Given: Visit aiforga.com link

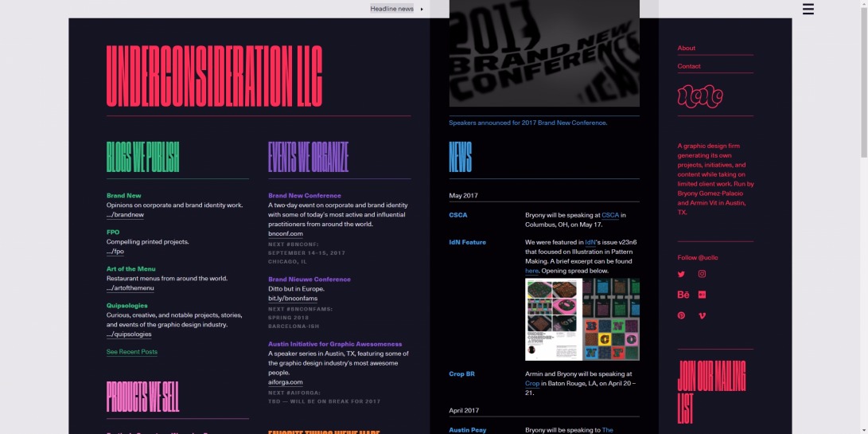Looking at the screenshot, I should tap(286, 382).
